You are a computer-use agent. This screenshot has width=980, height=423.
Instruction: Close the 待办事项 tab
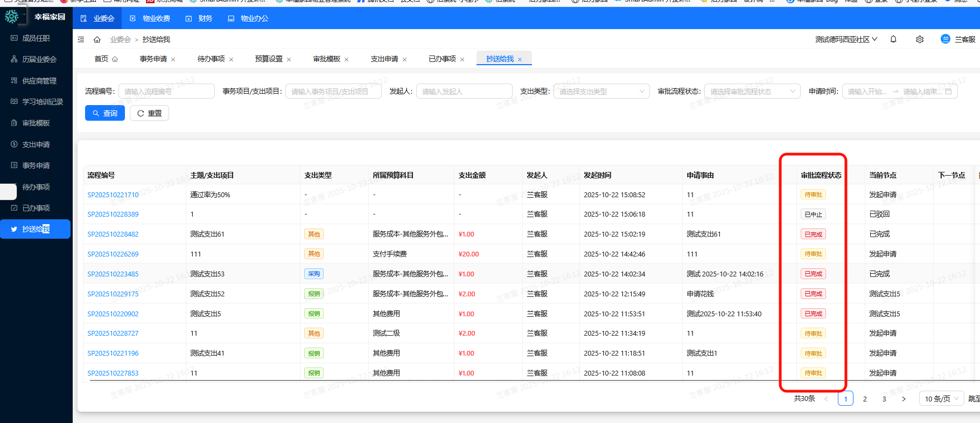(232, 59)
